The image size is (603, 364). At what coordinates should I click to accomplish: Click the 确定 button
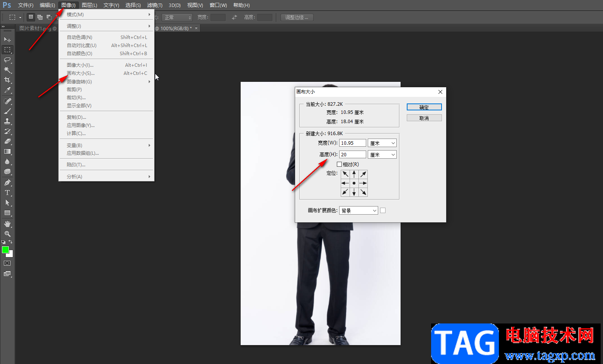click(424, 107)
